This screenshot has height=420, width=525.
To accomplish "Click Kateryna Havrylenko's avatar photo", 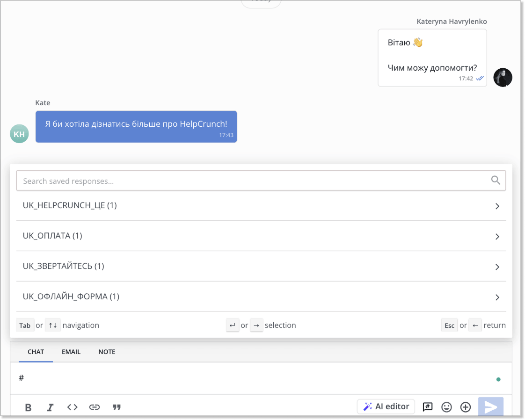I will click(503, 77).
